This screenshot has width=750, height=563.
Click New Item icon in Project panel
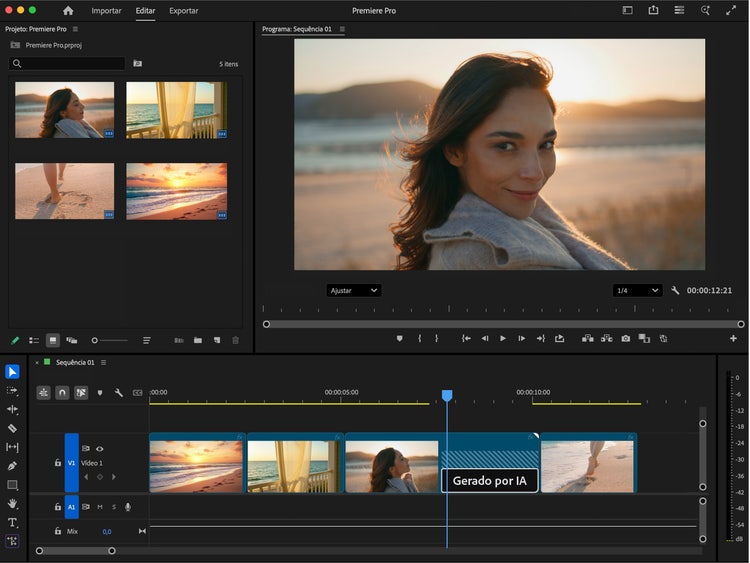coord(217,341)
